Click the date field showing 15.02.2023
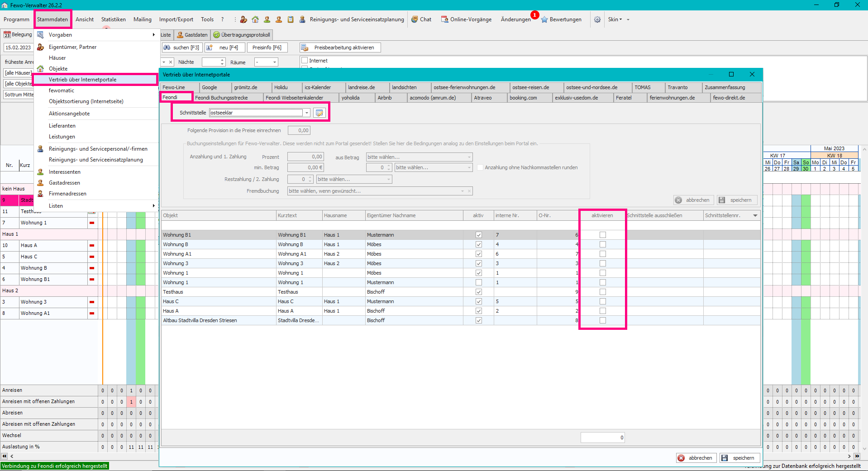 18,48
